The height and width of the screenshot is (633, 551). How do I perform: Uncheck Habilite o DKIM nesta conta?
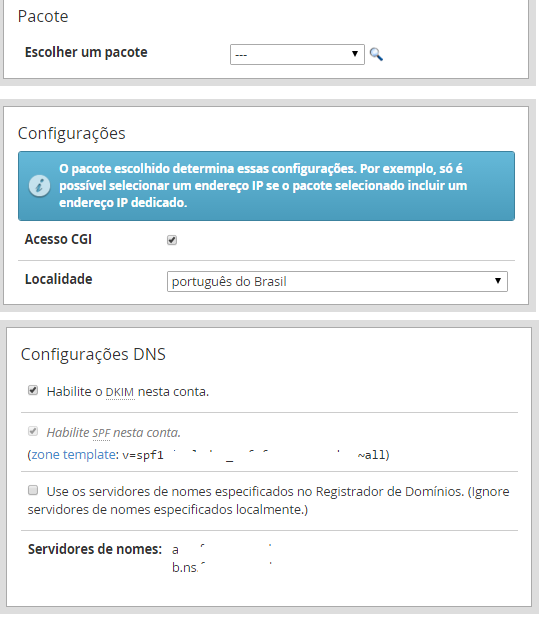pos(33,390)
